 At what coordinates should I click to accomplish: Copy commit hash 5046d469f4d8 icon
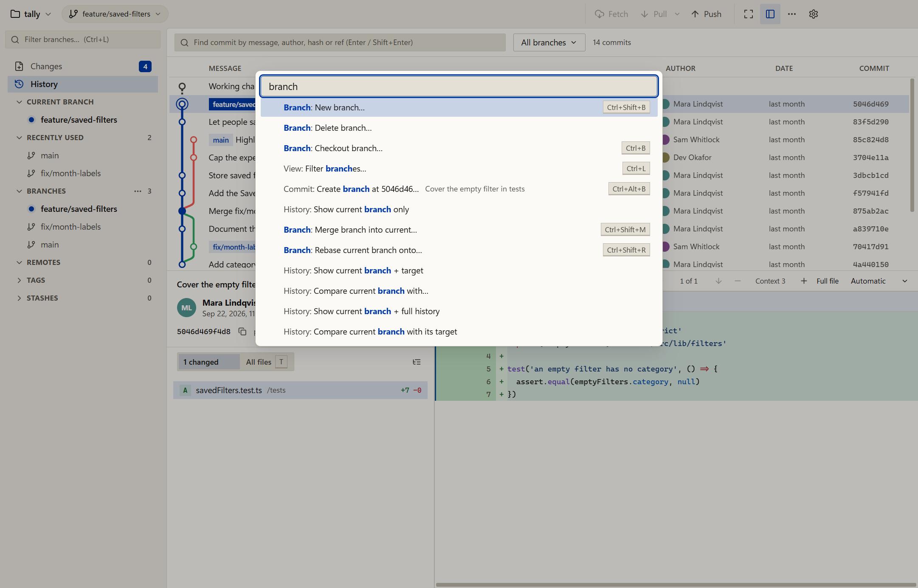[242, 332]
